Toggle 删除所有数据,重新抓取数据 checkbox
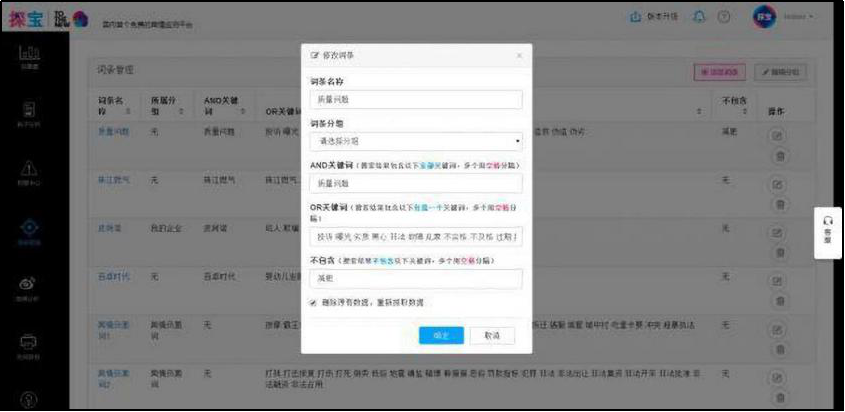Image resolution: width=845 pixels, height=412 pixels. coord(313,303)
